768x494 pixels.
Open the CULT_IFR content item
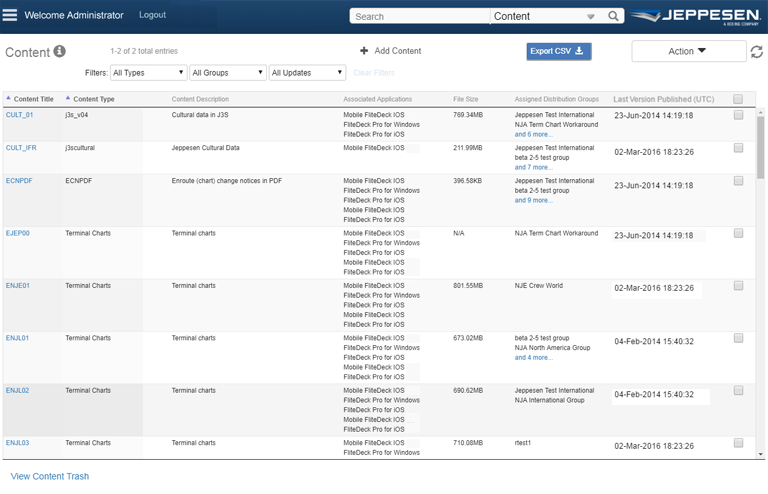coord(21,148)
